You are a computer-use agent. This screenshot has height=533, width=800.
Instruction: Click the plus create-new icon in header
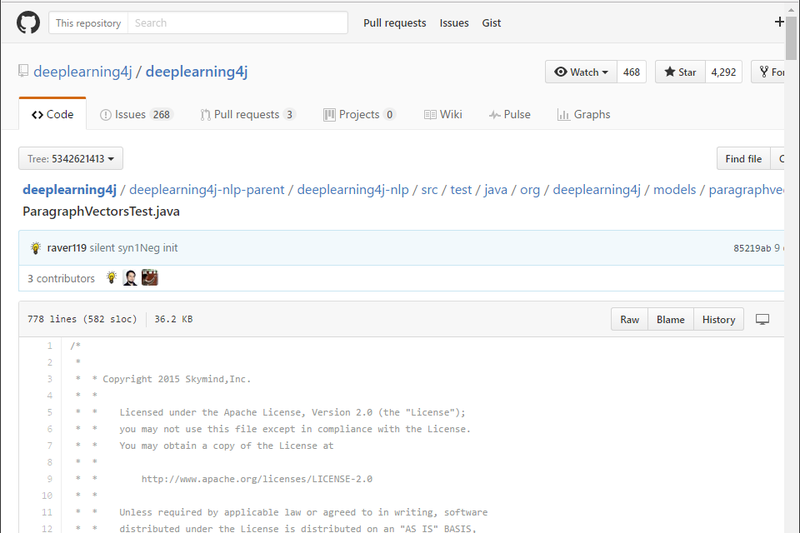point(779,22)
